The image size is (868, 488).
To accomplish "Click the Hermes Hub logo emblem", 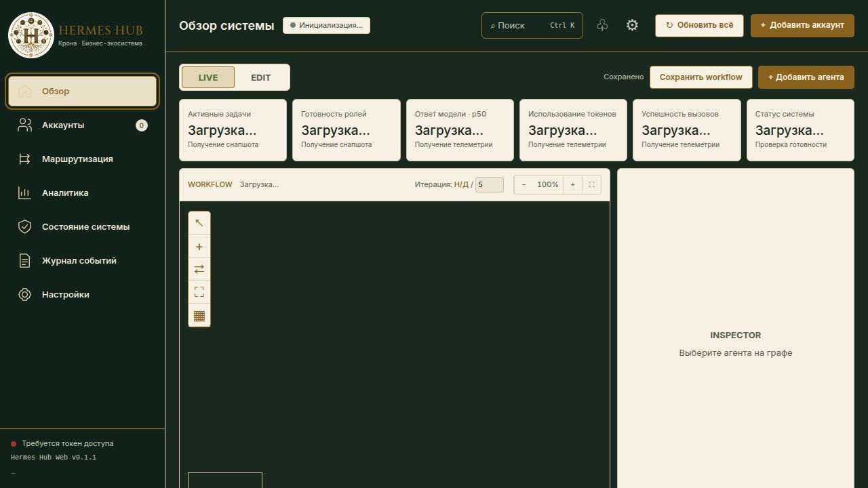I will point(31,35).
